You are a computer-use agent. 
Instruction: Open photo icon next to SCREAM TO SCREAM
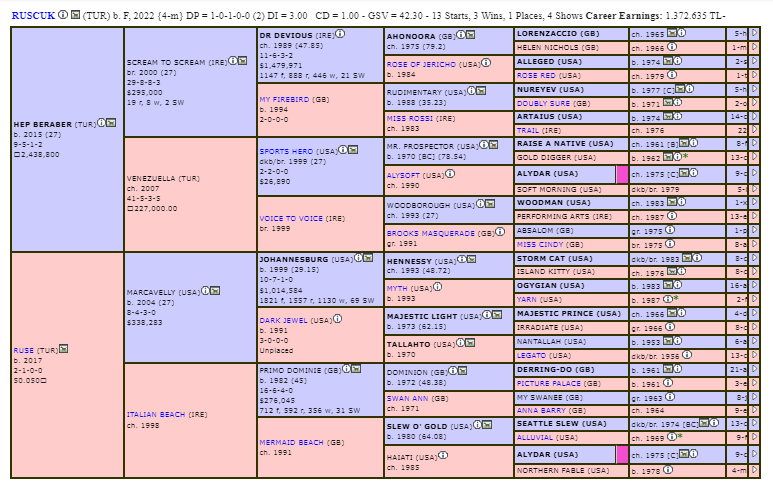243,61
